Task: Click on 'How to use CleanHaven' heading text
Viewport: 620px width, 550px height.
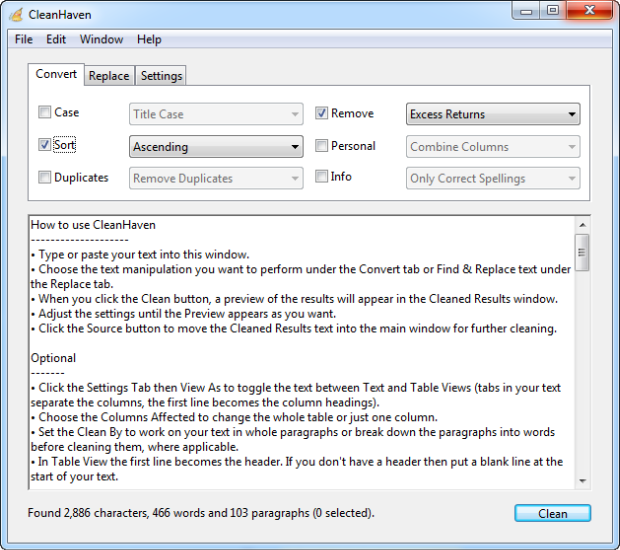Action: click(93, 225)
